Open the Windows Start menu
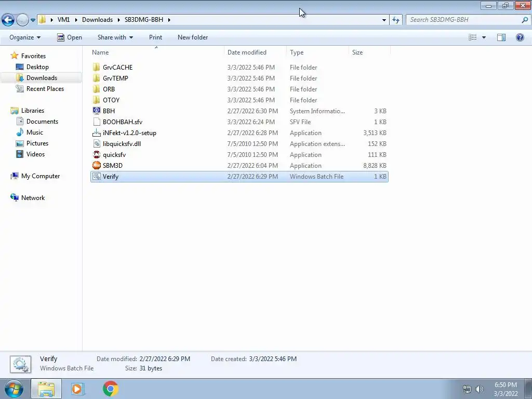Image resolution: width=532 pixels, height=399 pixels. tap(14, 389)
